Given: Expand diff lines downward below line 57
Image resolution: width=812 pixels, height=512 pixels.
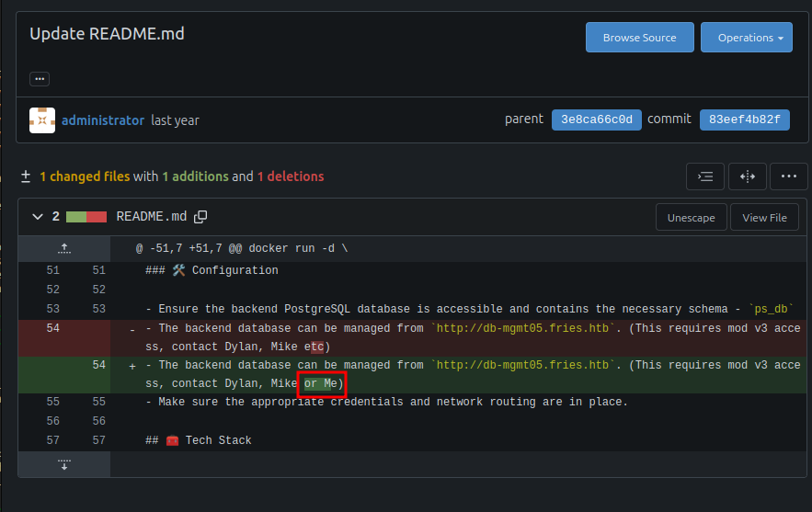Looking at the screenshot, I should (64, 464).
